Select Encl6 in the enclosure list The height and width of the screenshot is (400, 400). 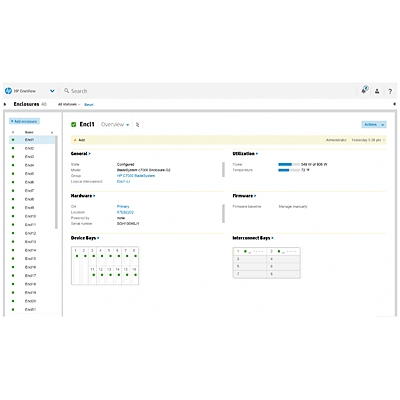[x=32, y=182]
